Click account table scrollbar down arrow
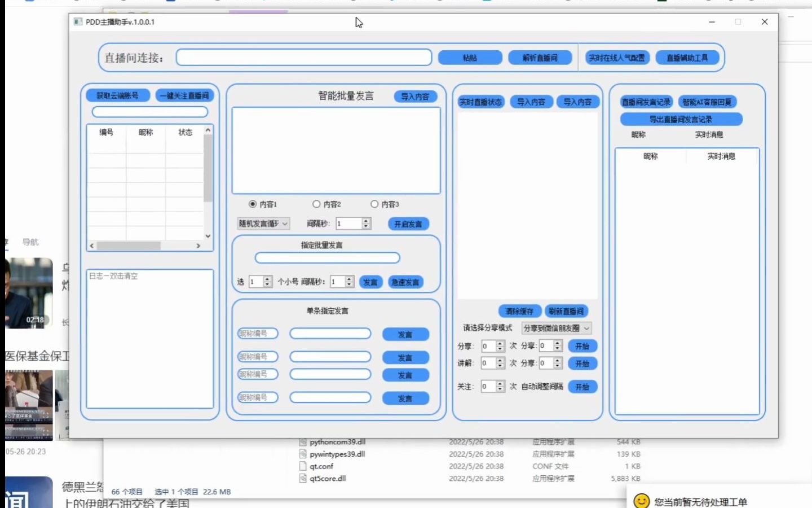The height and width of the screenshot is (508, 812). click(x=208, y=236)
